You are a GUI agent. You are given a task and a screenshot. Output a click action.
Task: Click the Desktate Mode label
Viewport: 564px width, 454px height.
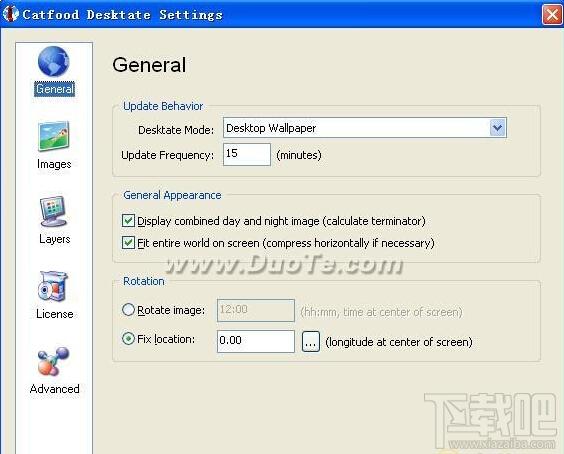[176, 130]
